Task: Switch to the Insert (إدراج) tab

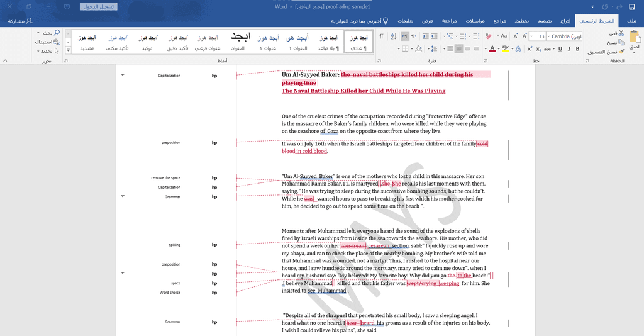Action: (x=565, y=21)
